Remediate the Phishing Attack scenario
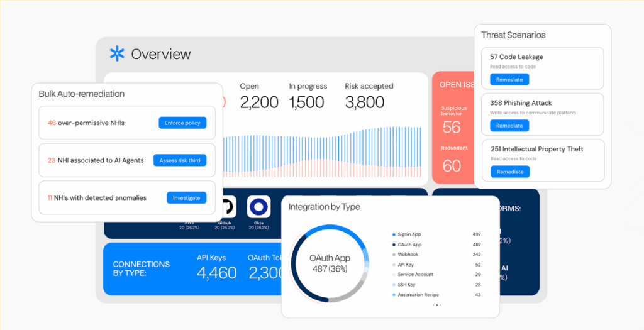 509,126
